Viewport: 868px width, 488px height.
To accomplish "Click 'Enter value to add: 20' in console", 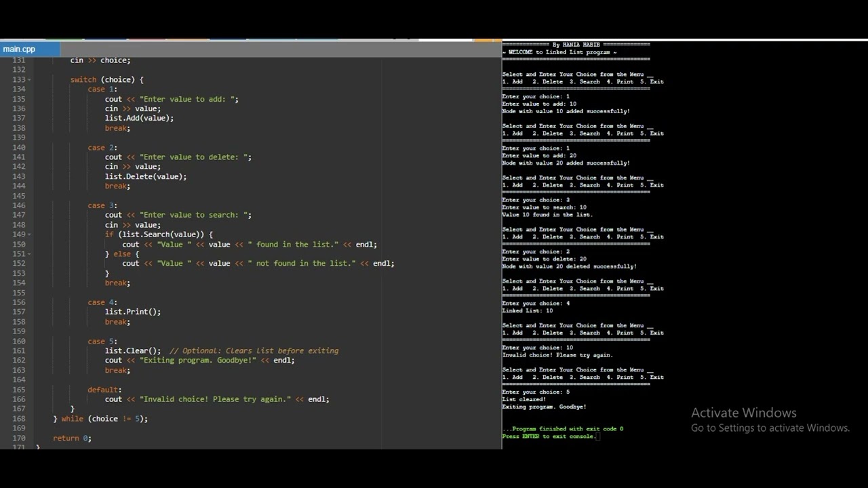I will 539,155.
